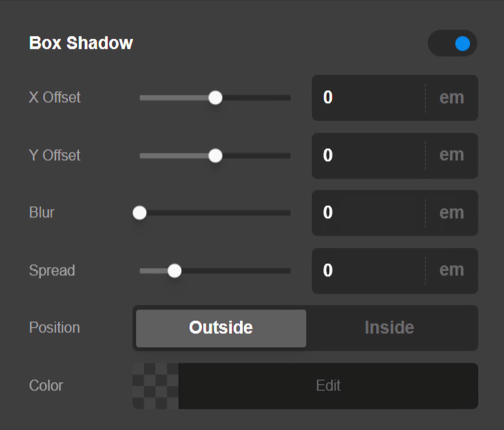Click the X Offset slider handle
504x430 pixels.
215,97
